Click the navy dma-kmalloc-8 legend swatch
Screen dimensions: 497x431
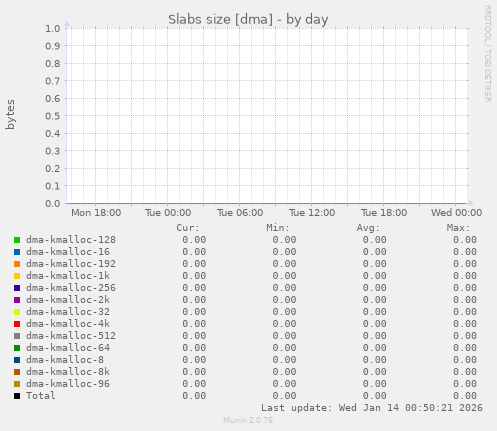pyautogui.click(x=17, y=360)
